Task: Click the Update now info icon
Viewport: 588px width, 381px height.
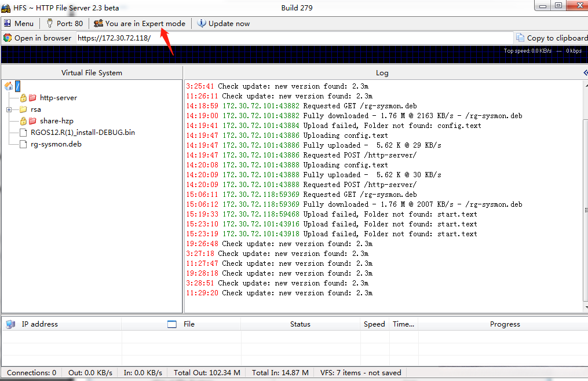Action: point(202,23)
